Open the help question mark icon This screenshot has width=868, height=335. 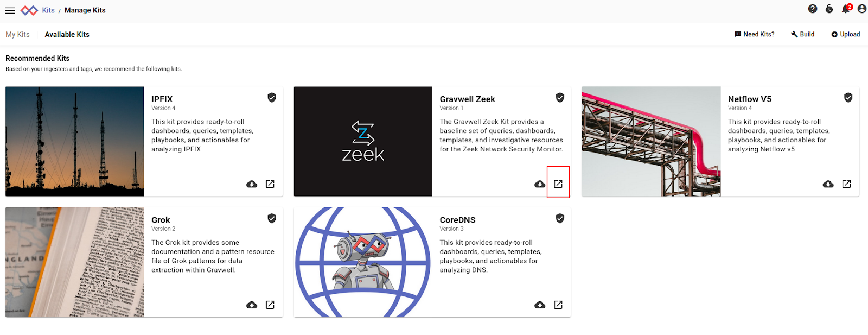point(812,9)
